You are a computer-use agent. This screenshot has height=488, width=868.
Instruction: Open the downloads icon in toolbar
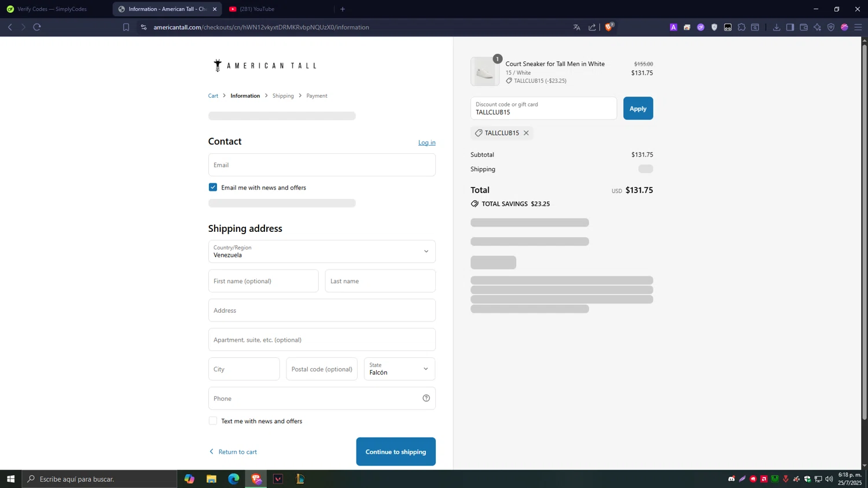777,27
